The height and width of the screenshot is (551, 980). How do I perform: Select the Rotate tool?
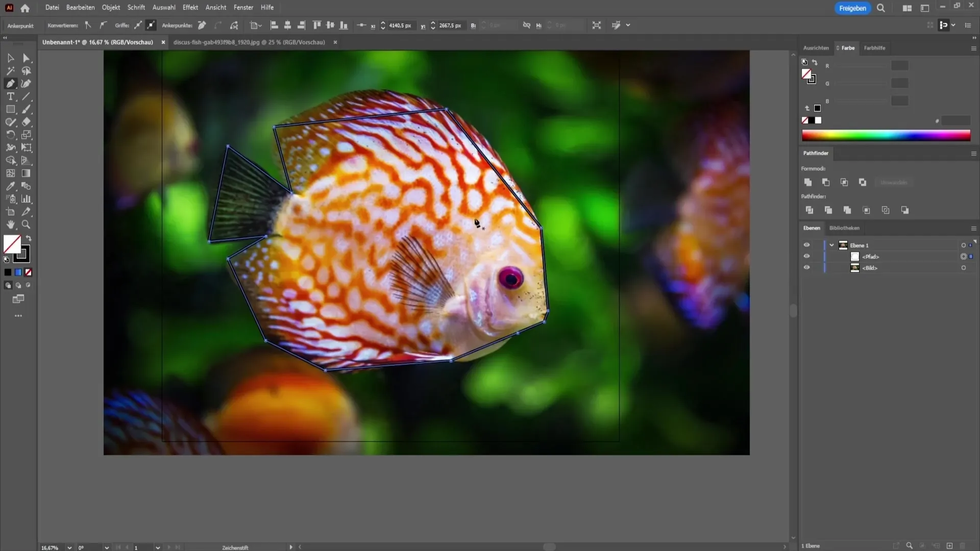10,135
